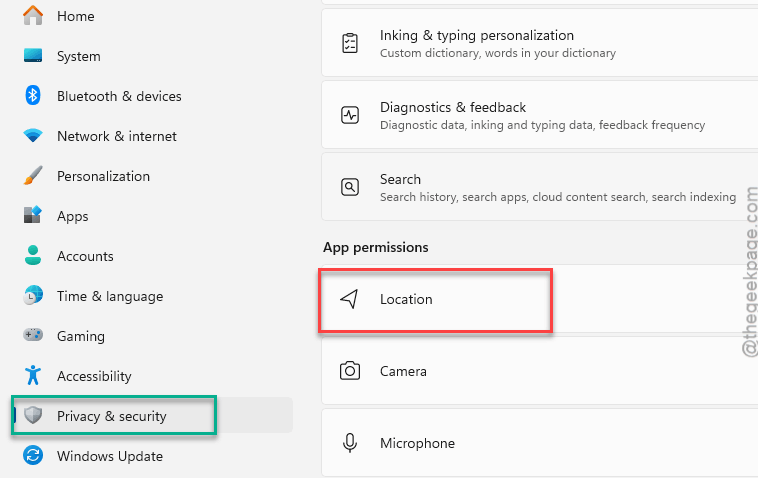Screen dimensions: 758x478
Task: Open Search permissions settings
Action: 539,187
